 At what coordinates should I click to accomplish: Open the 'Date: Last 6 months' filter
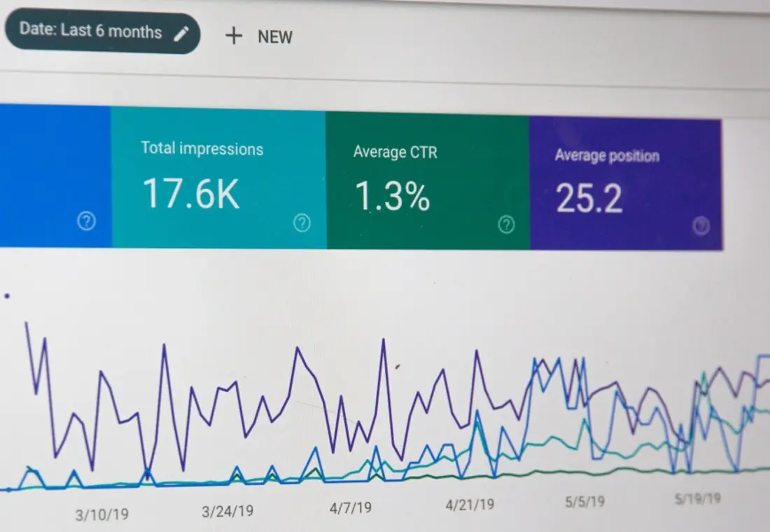(x=91, y=31)
